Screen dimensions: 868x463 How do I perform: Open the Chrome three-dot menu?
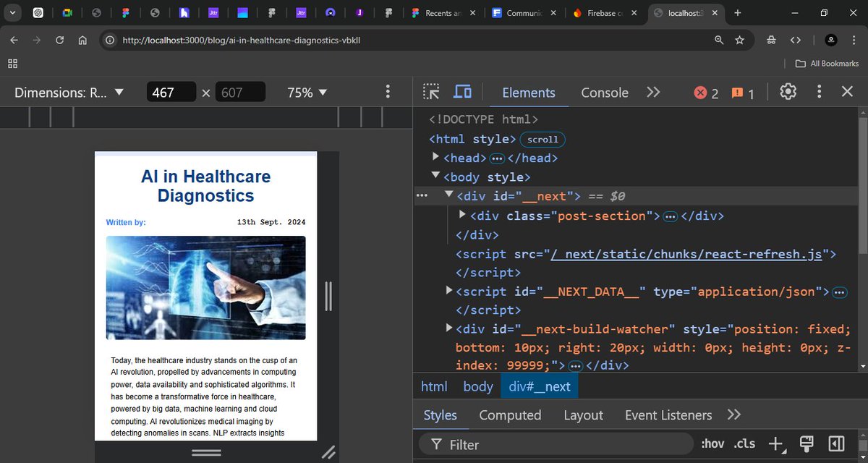[x=854, y=41]
